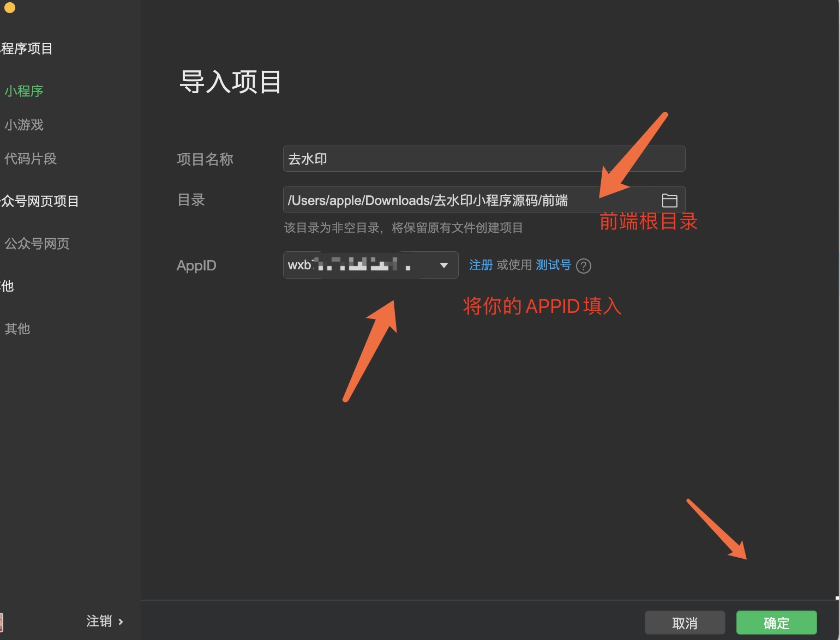Open the folder browse icon for directory
Viewport: 840px width, 640px height.
tap(669, 200)
